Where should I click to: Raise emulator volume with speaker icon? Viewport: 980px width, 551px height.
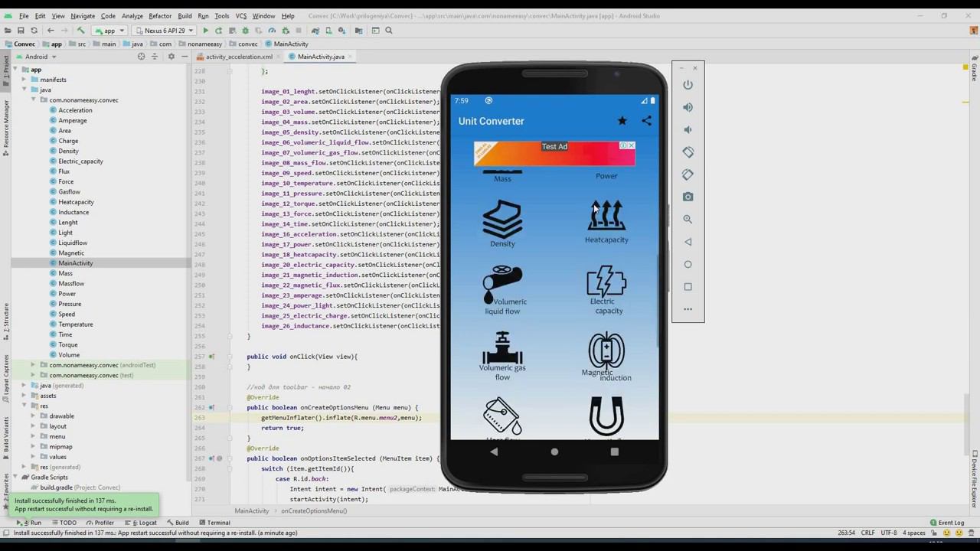(688, 107)
